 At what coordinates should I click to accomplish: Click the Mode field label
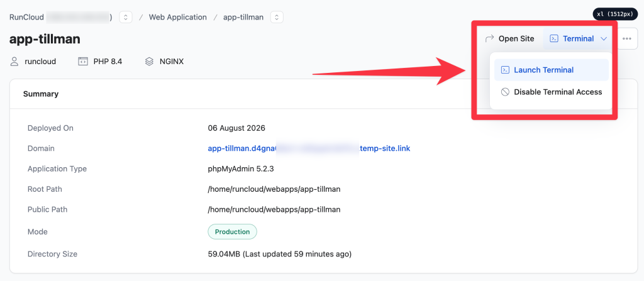click(x=37, y=232)
